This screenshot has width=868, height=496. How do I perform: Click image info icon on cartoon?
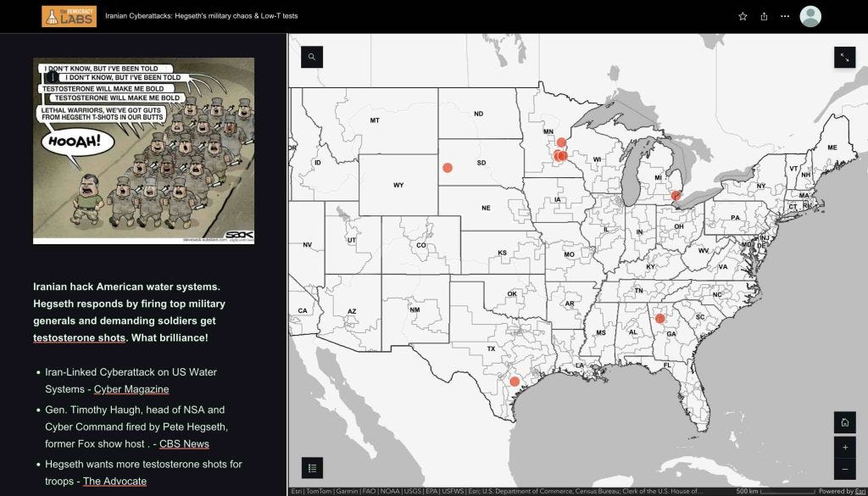click(52, 77)
